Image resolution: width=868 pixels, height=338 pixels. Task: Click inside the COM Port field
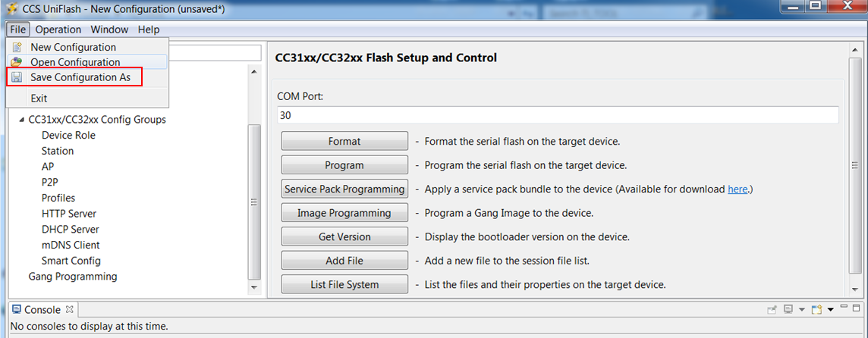point(558,115)
